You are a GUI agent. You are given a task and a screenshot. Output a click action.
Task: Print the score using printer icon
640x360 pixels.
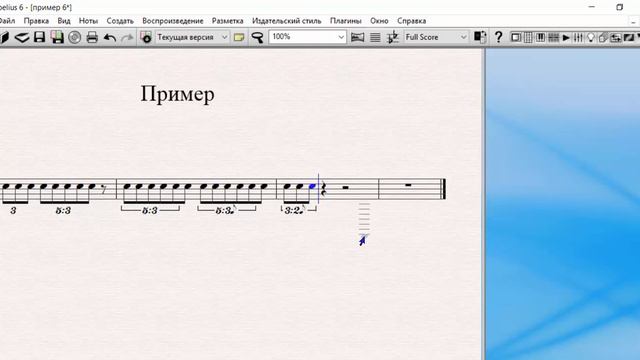(92, 38)
